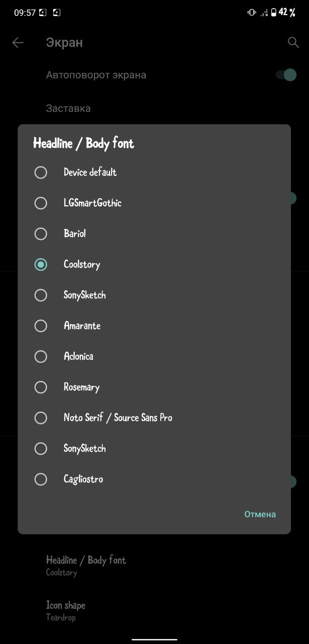Select the last SonySketch option above Cagliostro
The image size is (309, 644).
click(x=154, y=449)
